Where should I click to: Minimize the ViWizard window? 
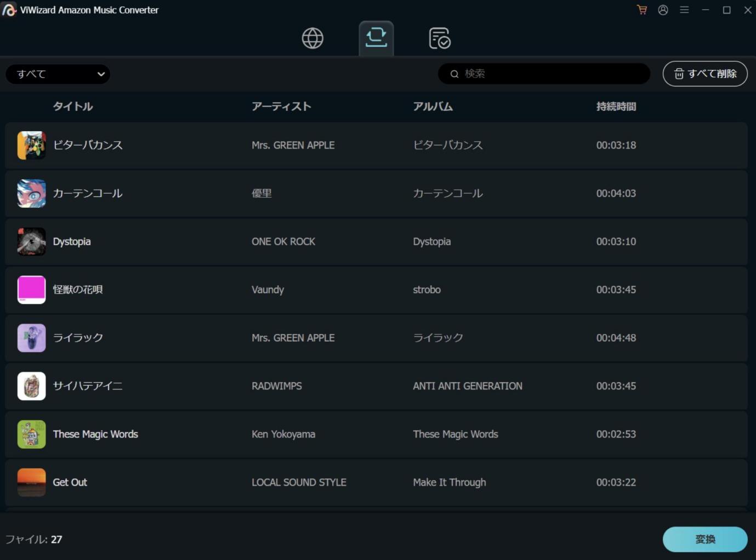(x=706, y=10)
